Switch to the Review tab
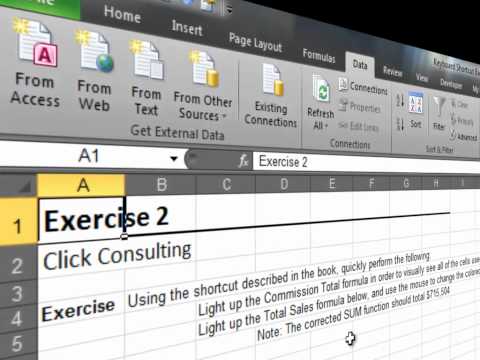Screen dimensions: 480x360 pyautogui.click(x=392, y=71)
